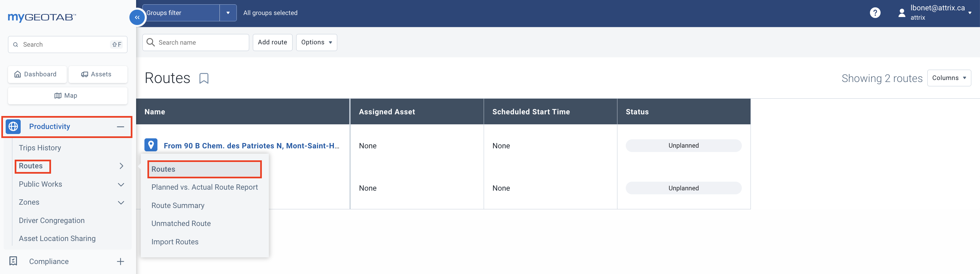Open Trips History in sidebar

click(x=40, y=148)
